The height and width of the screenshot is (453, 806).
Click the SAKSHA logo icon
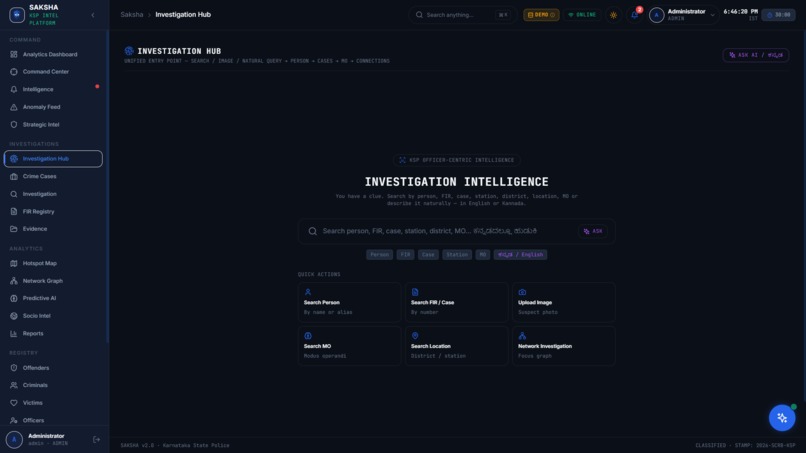click(x=17, y=15)
